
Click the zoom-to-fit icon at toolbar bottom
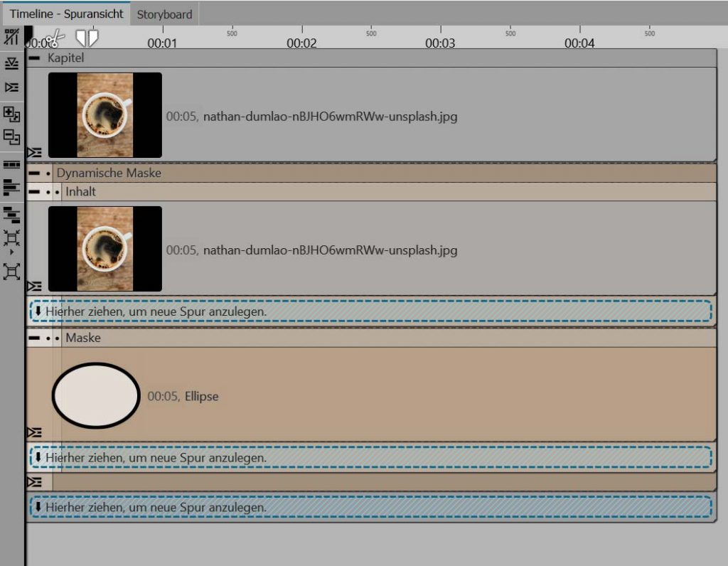pos(11,271)
